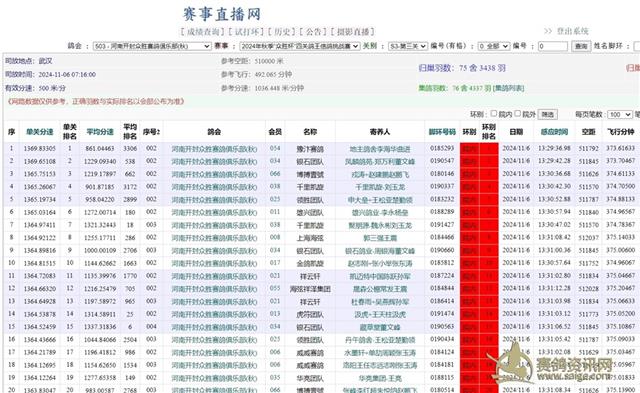Open the 成绩查询 menu item
The width and height of the screenshot is (640, 393).
click(x=202, y=32)
